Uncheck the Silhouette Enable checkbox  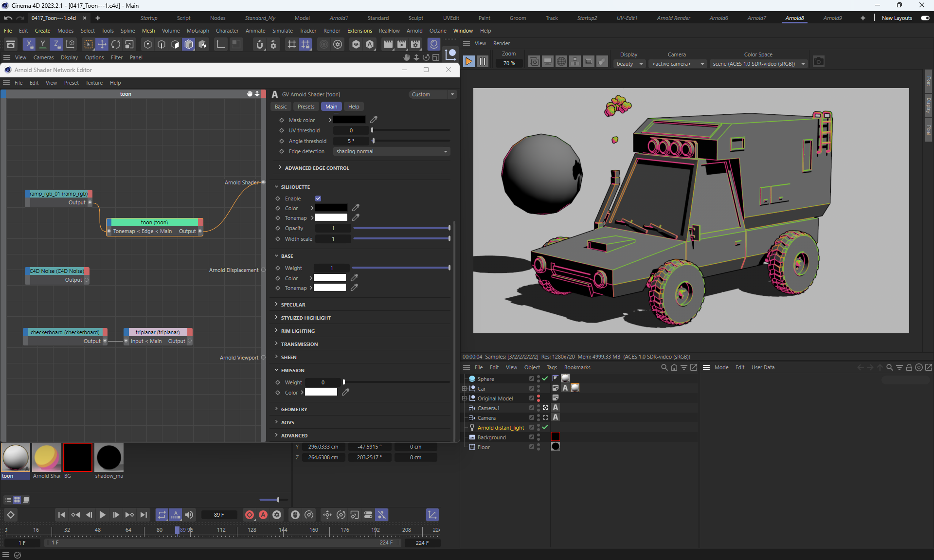[318, 199]
